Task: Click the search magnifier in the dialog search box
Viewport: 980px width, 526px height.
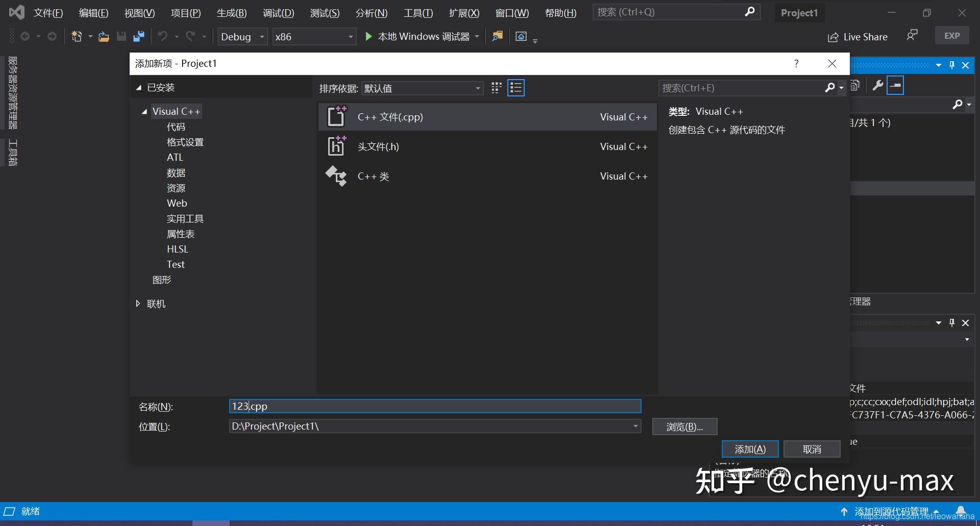Action: click(x=830, y=88)
